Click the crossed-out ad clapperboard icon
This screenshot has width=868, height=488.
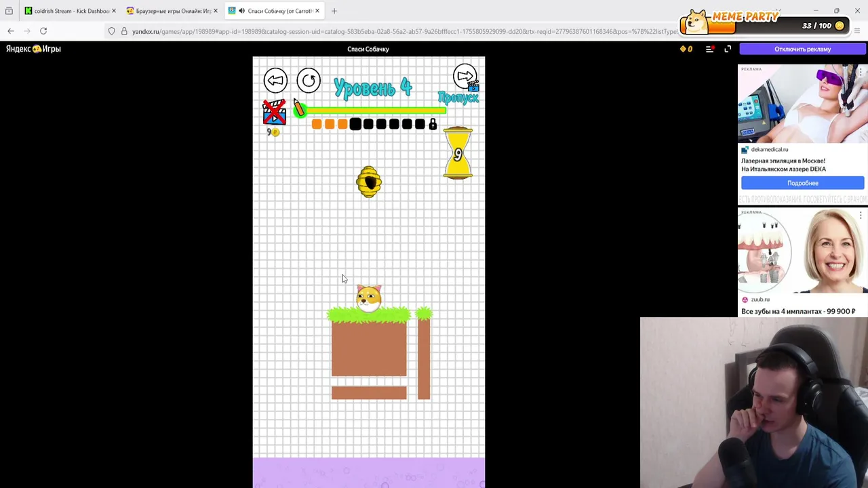274,112
